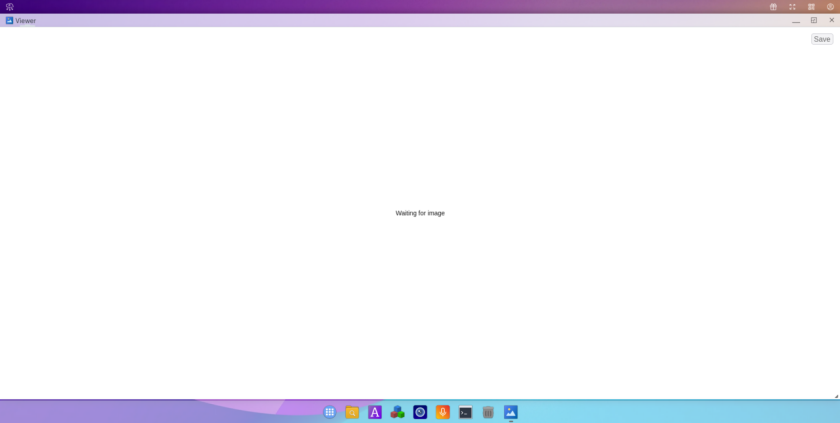Open the window tiles icon in top bar

point(811,6)
